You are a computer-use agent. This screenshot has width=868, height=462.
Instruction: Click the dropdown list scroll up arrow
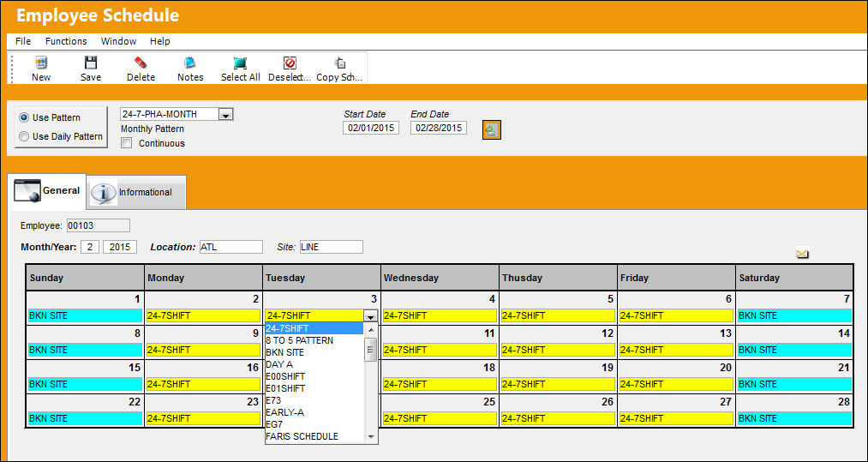tap(371, 330)
